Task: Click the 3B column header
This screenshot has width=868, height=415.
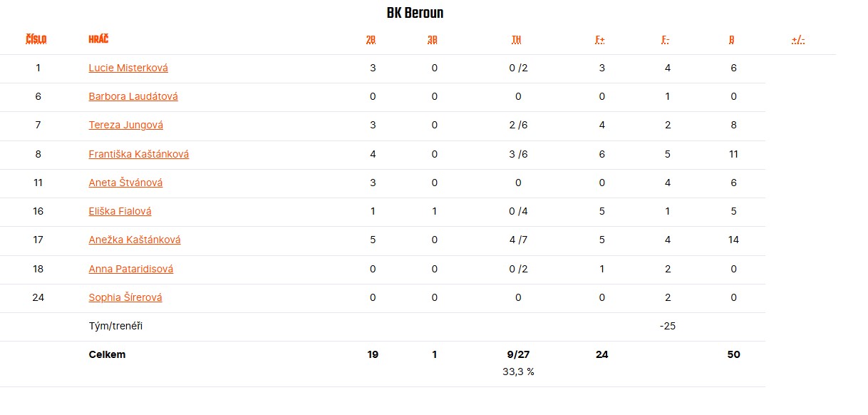Action: (433, 40)
